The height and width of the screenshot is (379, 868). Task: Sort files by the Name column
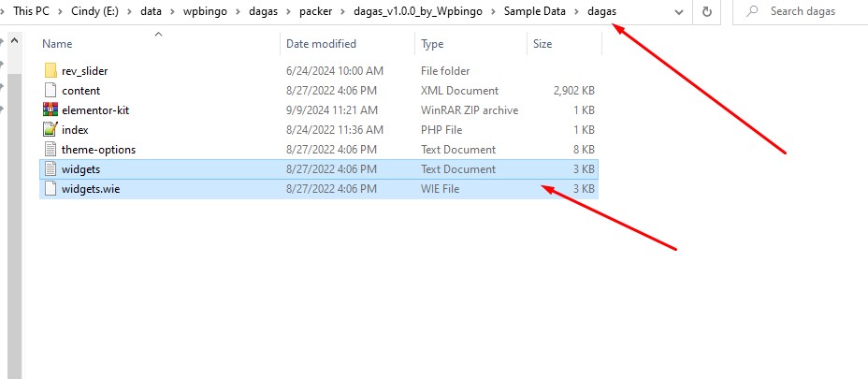point(58,44)
